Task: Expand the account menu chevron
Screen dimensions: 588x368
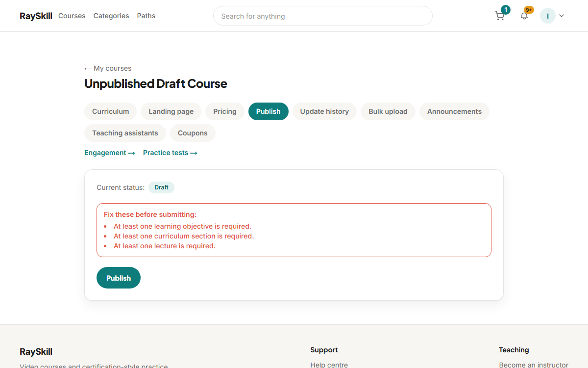Action: click(562, 16)
